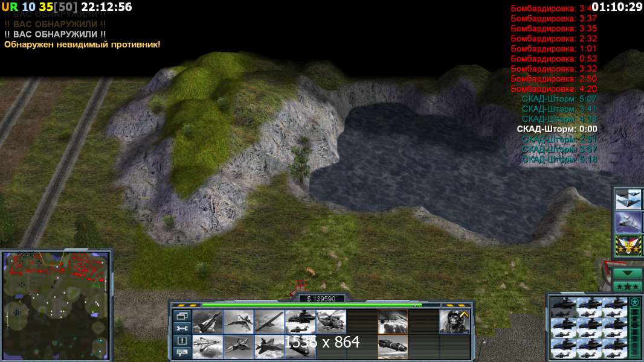Build the heavy transport helicopter unit
Screen dimensions: 644x362
click(x=331, y=322)
